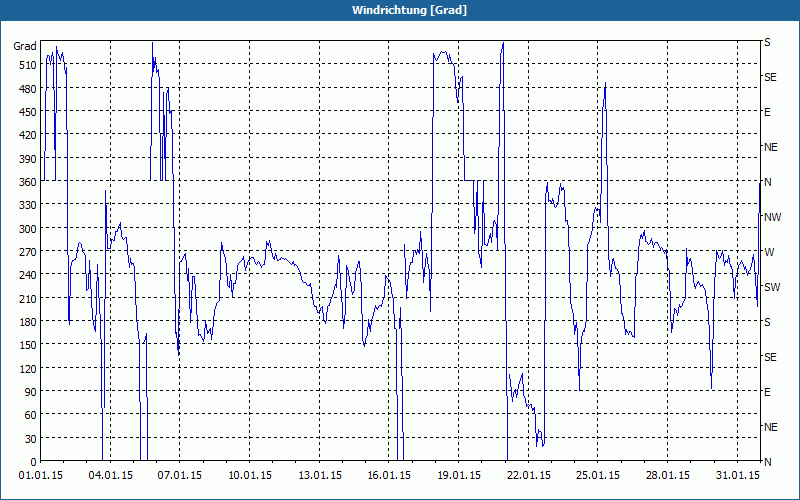Select the 01.01.15 date label

pos(41,476)
